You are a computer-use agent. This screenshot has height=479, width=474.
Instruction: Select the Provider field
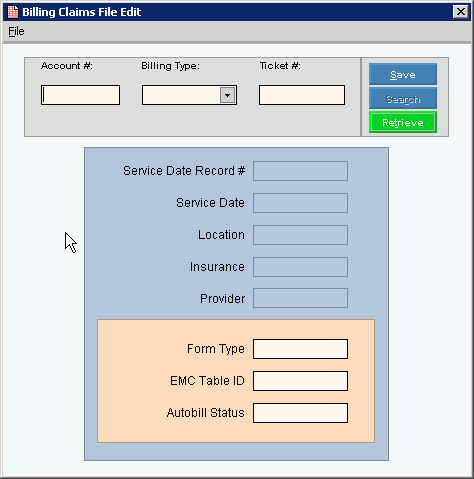click(300, 298)
